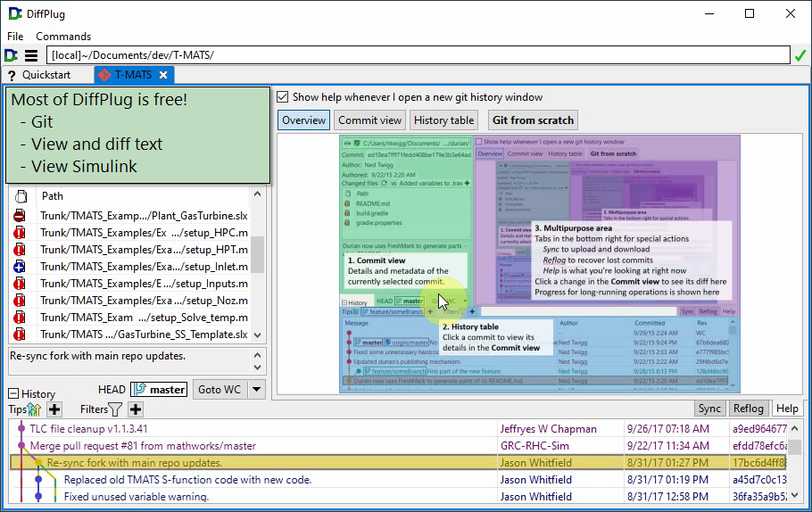Click commit node of TLC file cleanup
The width and height of the screenshot is (812, 512).
(21, 429)
